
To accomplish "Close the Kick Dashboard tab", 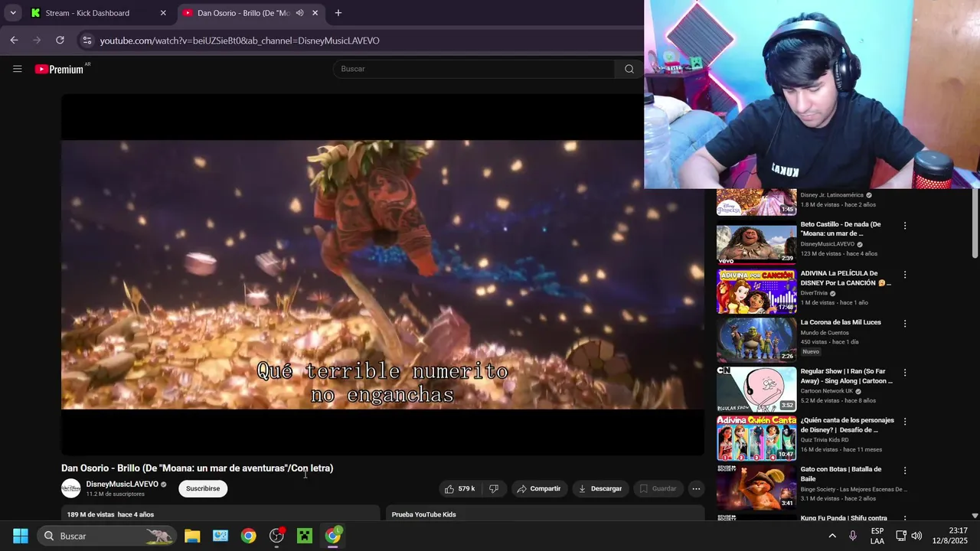I will pos(163,13).
